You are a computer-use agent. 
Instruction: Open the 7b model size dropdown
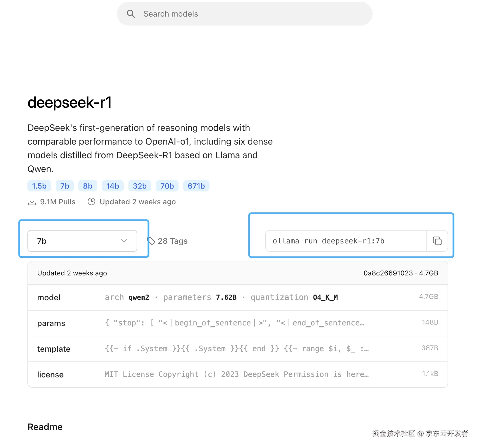82,241
